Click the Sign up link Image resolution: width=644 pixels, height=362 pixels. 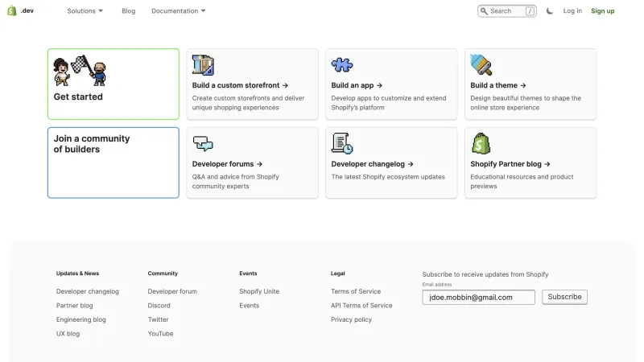(x=602, y=11)
